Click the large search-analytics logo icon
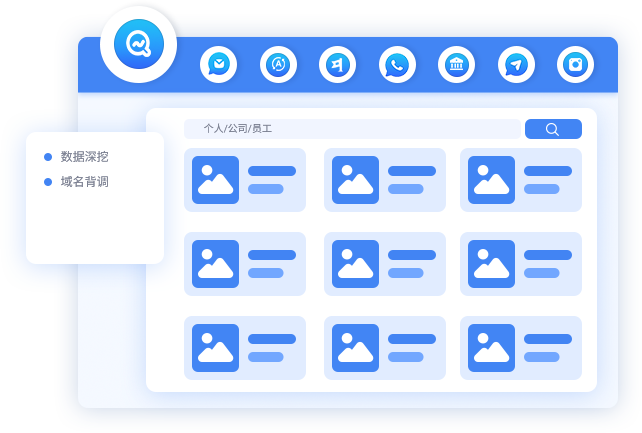Image resolution: width=642 pixels, height=433 pixels. click(x=139, y=44)
